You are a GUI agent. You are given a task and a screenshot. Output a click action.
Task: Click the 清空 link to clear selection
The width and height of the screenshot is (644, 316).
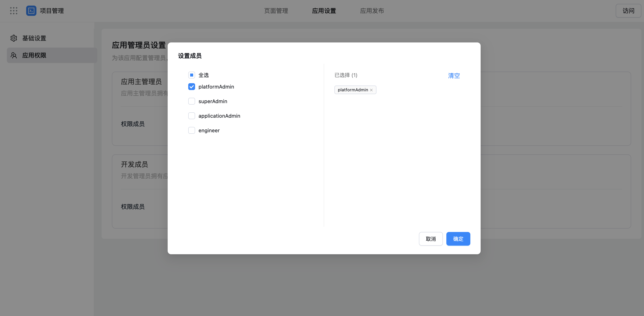[x=454, y=75]
